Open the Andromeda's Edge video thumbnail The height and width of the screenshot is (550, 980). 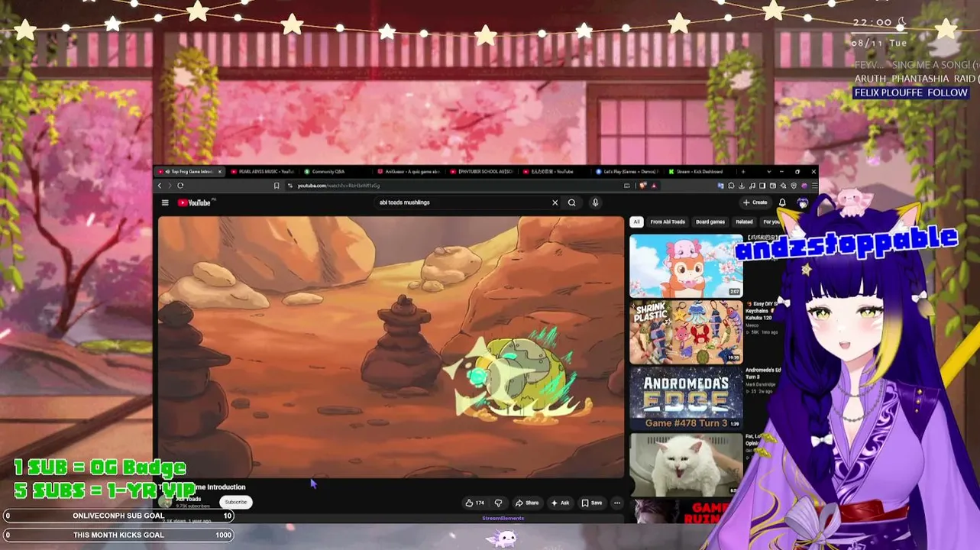pos(686,398)
